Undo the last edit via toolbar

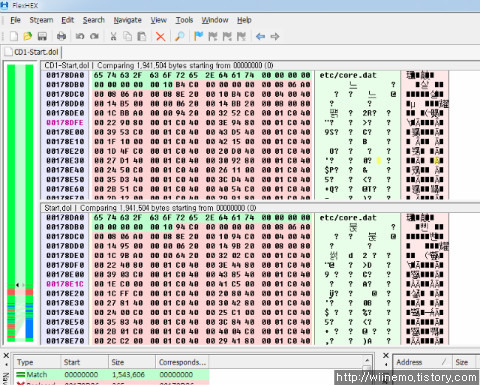(x=80, y=36)
